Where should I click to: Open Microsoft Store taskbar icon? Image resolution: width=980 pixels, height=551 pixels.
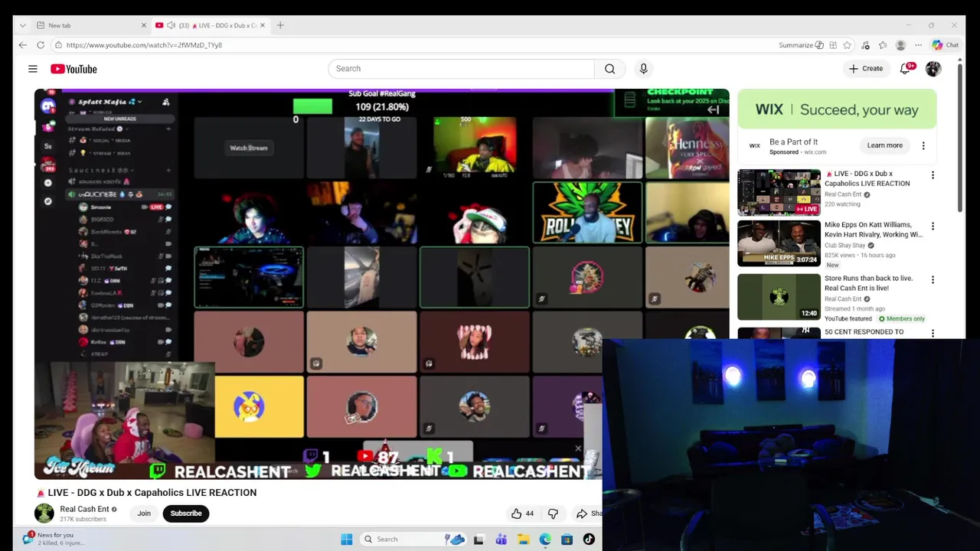point(567,540)
